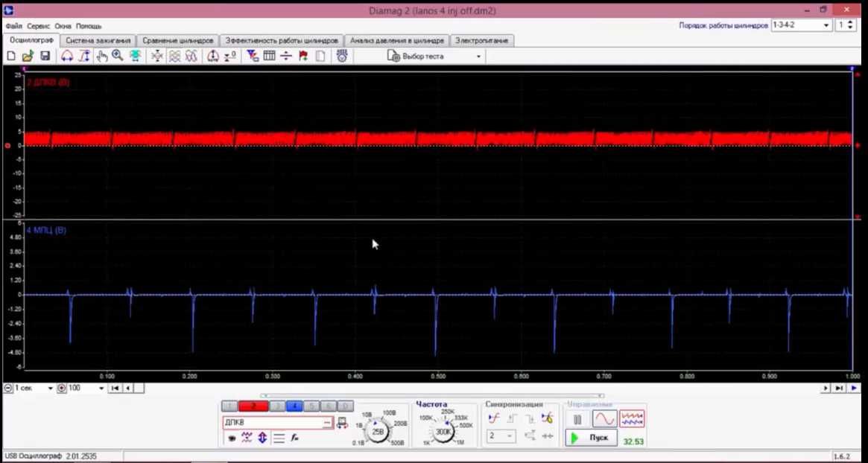Open a saved oscillogram with the folder icon

coord(28,56)
